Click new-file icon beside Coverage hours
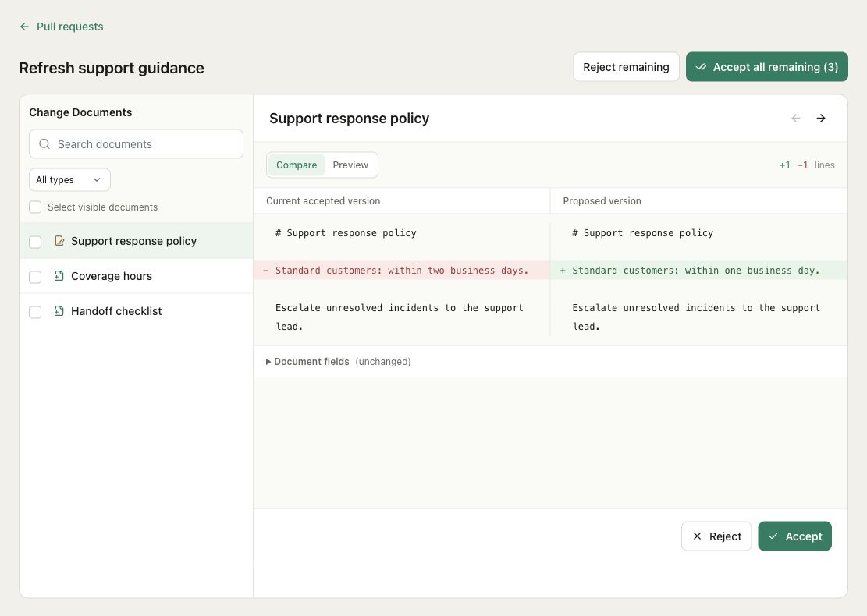The image size is (867, 616). click(59, 276)
